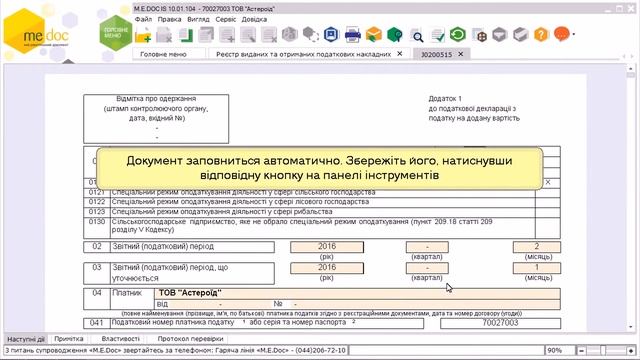This screenshot has height=360, width=640.
Task: Click the save document toolbar icon
Action: (186, 35)
